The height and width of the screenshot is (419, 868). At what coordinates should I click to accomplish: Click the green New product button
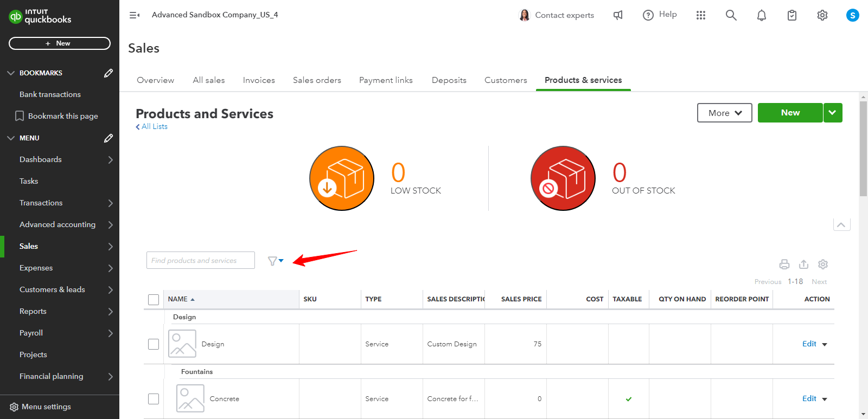point(790,113)
